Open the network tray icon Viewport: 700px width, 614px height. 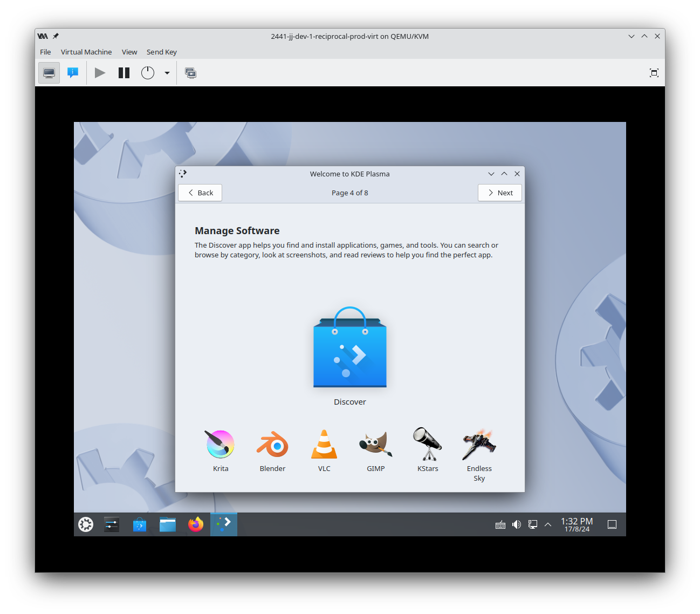[533, 524]
